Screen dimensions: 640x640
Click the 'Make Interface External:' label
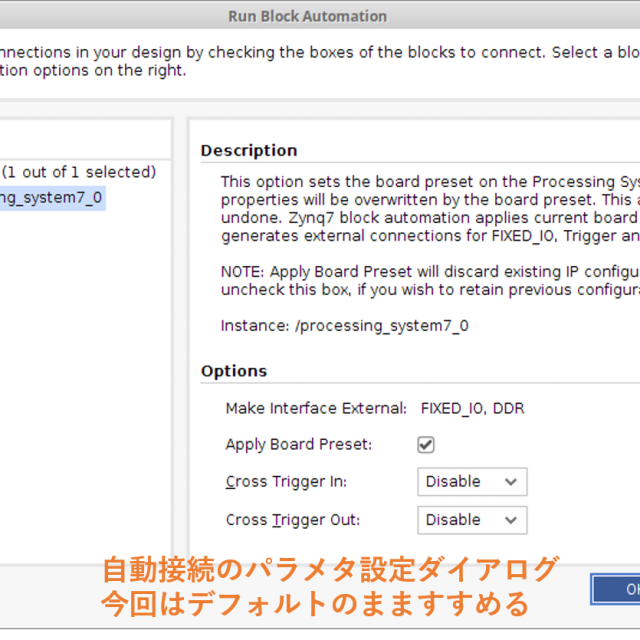click(316, 408)
